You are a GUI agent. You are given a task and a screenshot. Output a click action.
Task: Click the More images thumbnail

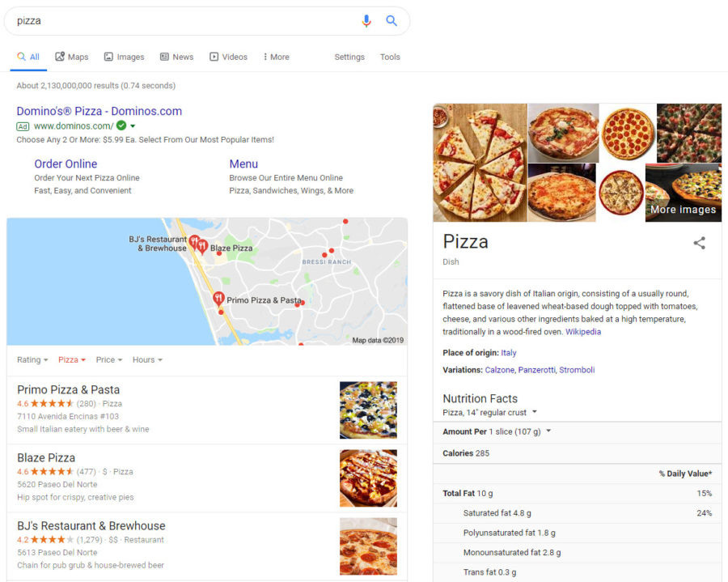pos(684,193)
